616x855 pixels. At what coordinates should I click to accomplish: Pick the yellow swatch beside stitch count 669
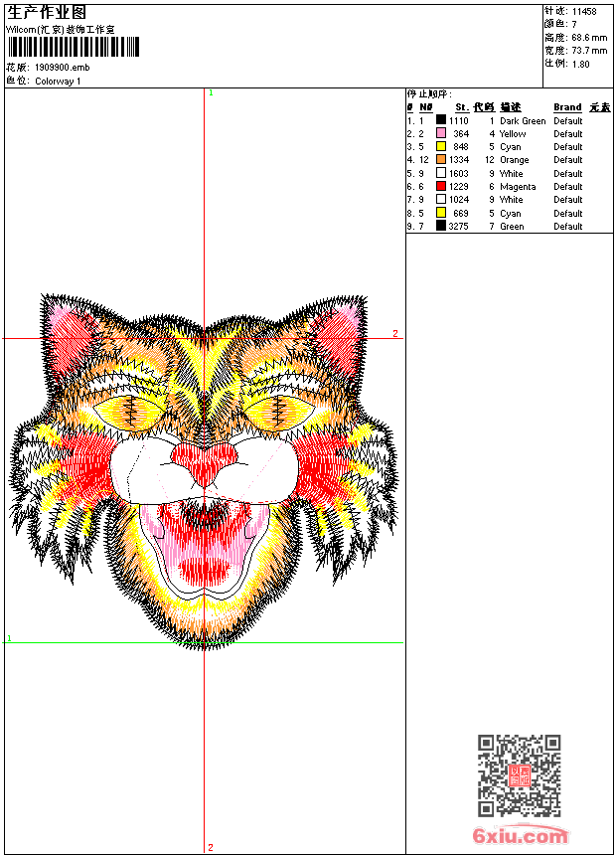[x=441, y=213]
